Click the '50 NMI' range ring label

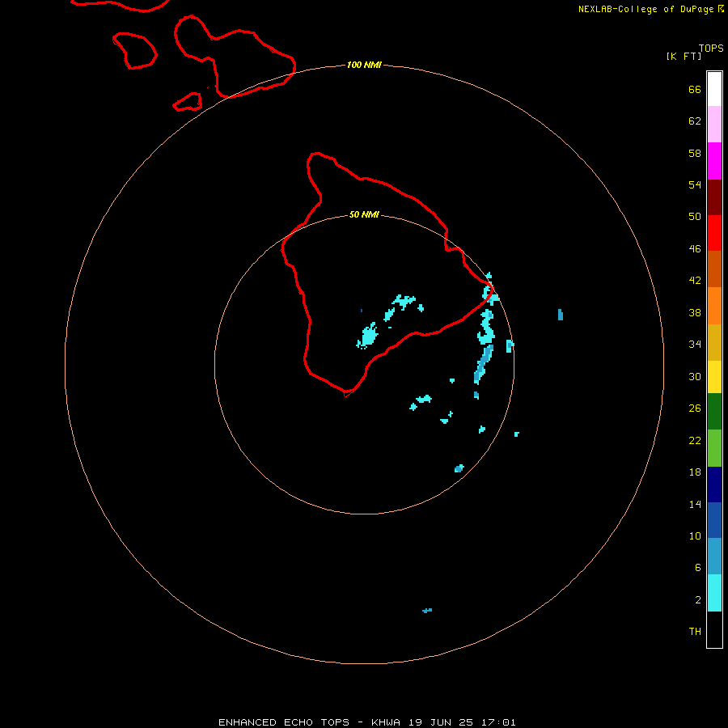pos(364,214)
